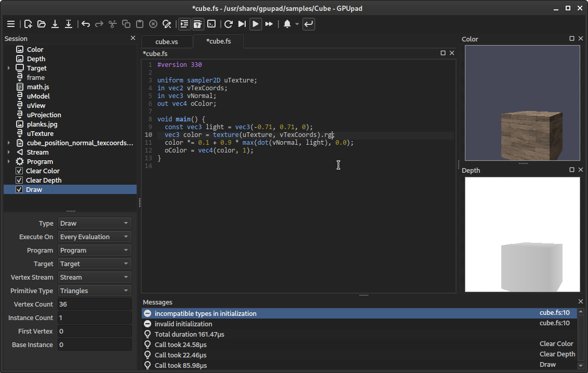Open the Execute On dropdown
The height and width of the screenshot is (373, 588).
[94, 237]
